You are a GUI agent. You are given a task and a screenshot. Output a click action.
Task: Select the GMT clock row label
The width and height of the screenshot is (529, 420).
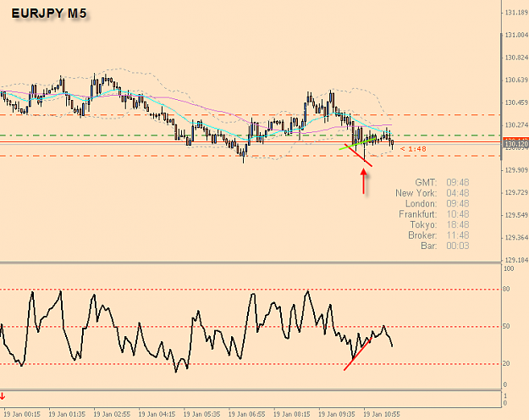click(426, 183)
